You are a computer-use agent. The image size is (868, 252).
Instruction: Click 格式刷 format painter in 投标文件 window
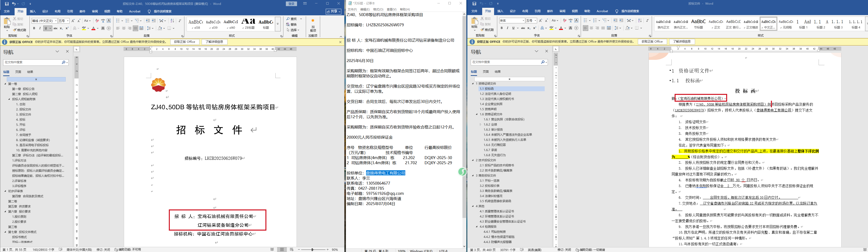(488, 30)
